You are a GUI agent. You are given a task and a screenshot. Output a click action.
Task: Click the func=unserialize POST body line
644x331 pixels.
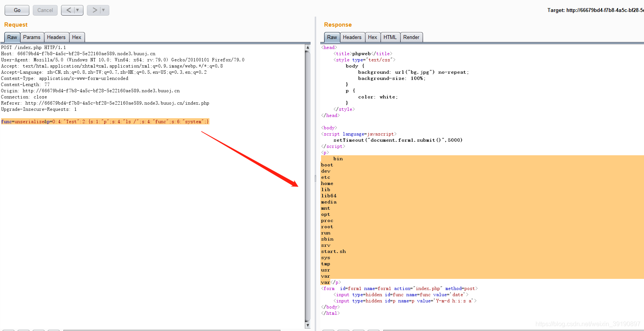105,122
